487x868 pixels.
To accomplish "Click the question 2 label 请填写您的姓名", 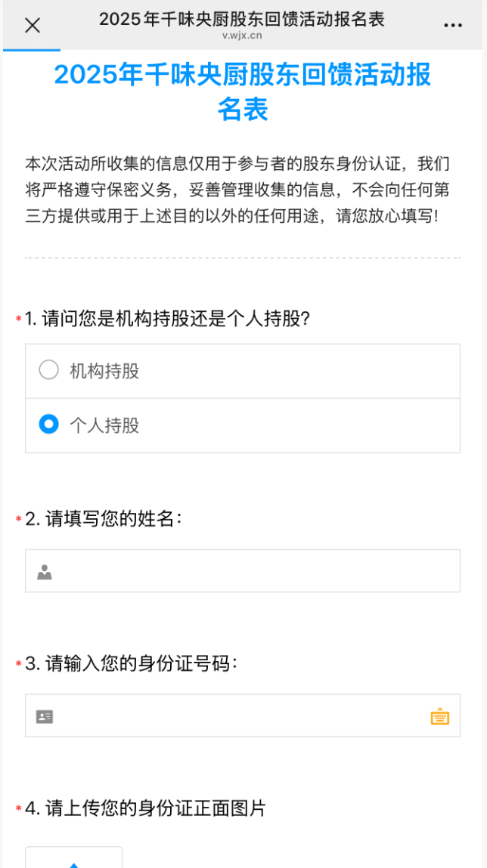I will coord(104,519).
